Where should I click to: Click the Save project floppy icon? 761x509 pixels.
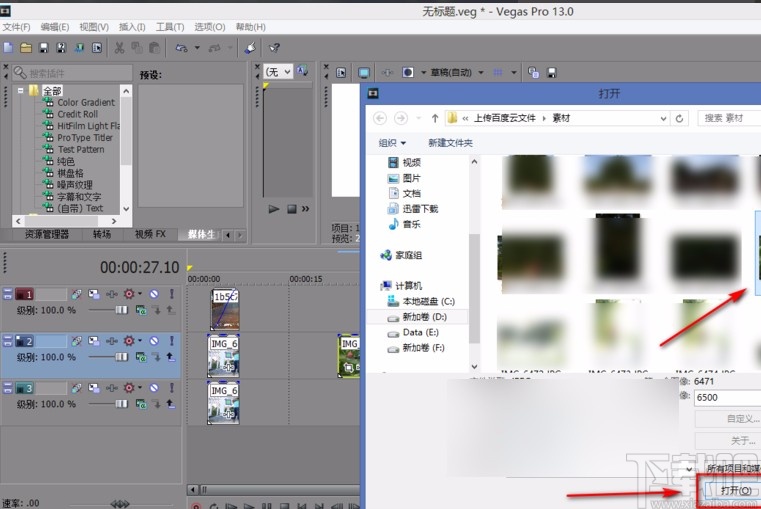[x=43, y=47]
